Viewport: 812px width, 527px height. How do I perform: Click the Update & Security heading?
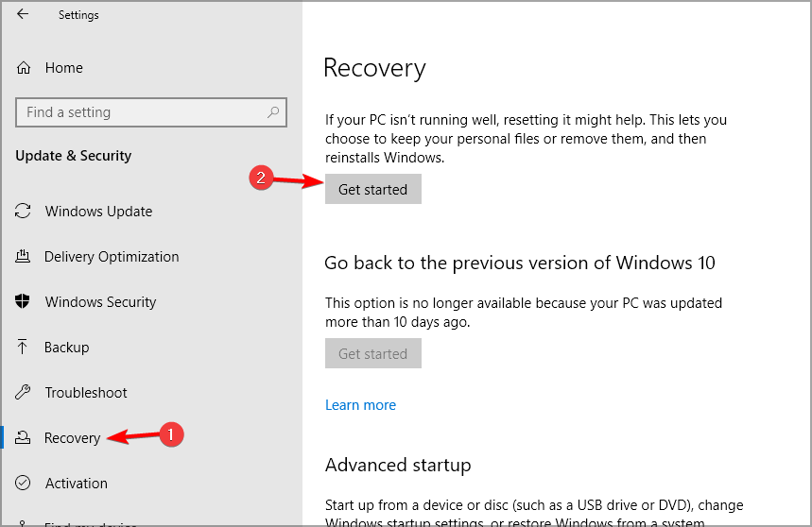point(73,156)
